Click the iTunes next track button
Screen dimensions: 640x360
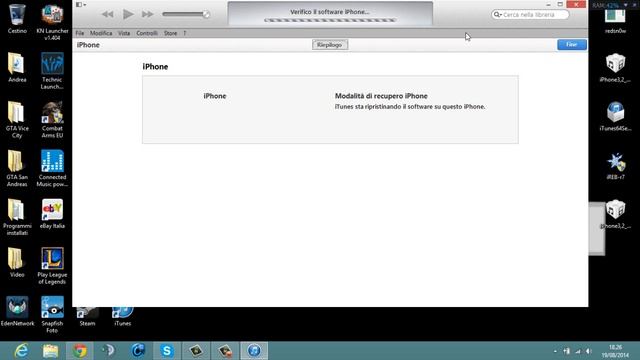tap(147, 14)
